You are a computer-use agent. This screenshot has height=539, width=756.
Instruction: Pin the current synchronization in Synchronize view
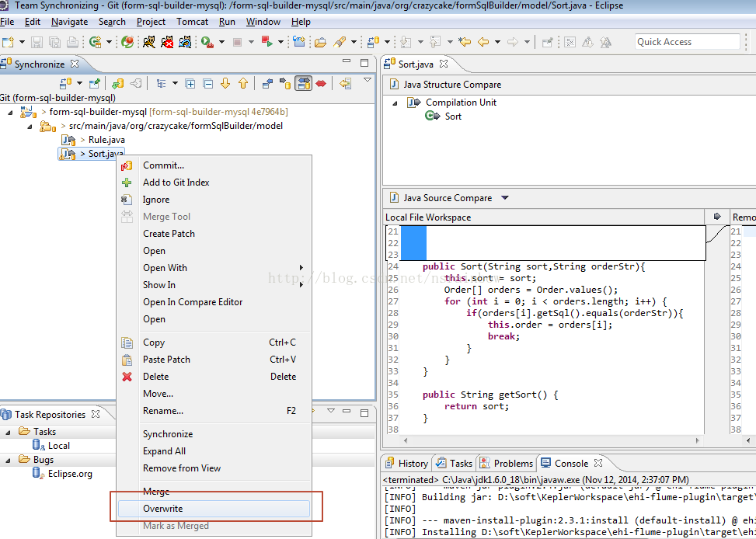pos(95,83)
